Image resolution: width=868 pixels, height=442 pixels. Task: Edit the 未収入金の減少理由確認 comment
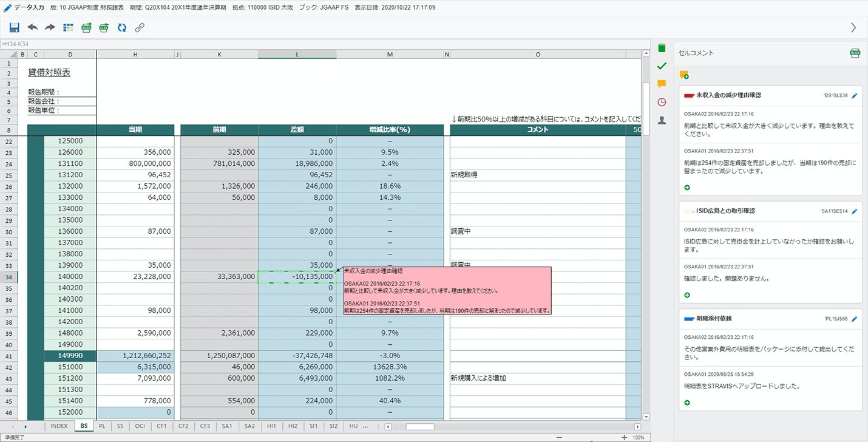click(855, 95)
